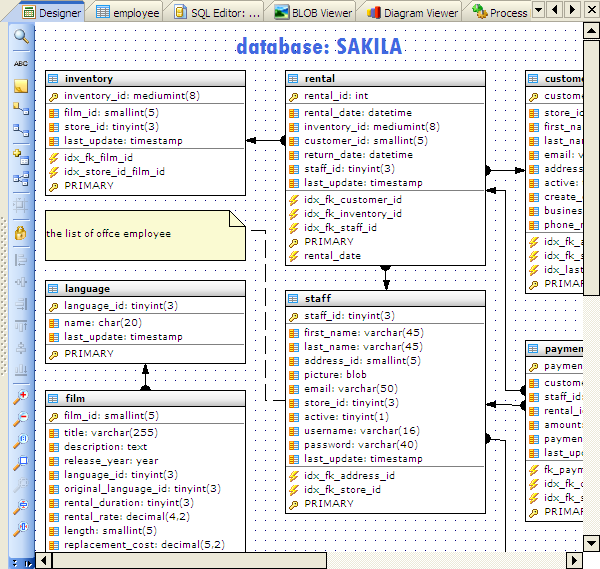Screen dimensions: 600x569
Task: Select the language table header
Action: (x=145, y=289)
